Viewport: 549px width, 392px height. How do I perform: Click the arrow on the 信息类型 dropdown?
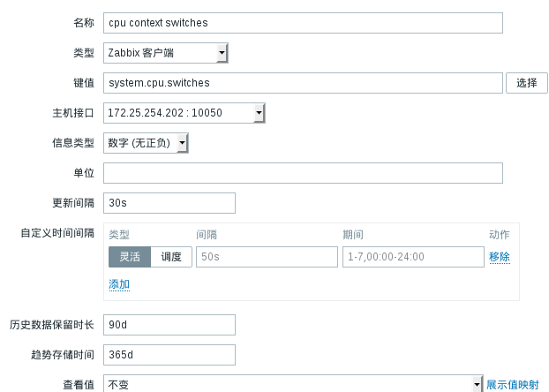coord(182,143)
